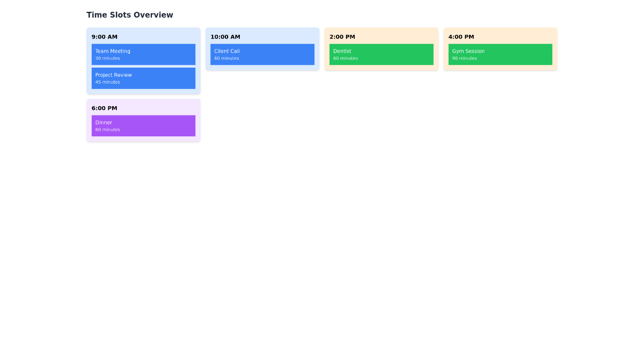Select the 2:00 PM time slot header
The image size is (644, 338).
(x=342, y=36)
